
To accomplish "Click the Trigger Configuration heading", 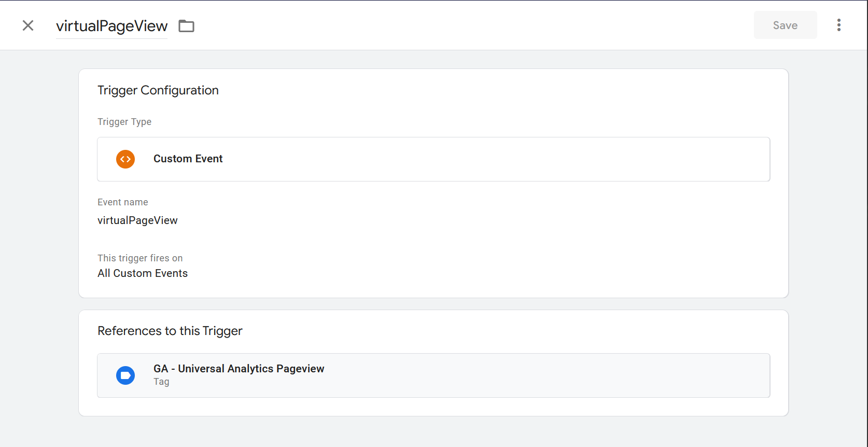I will click(x=158, y=90).
